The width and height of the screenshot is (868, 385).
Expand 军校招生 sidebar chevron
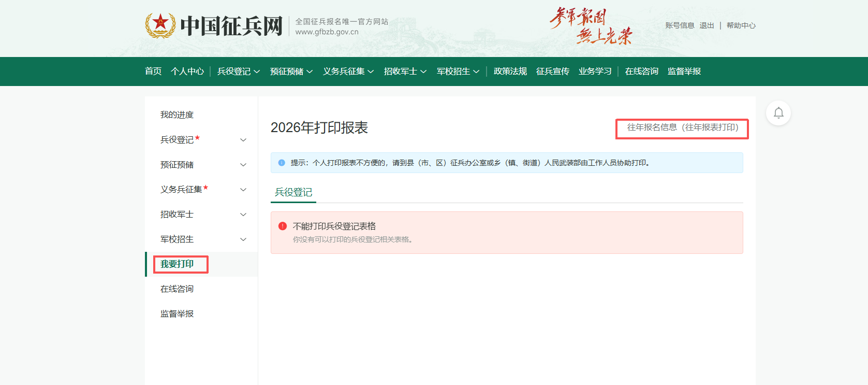coord(243,239)
